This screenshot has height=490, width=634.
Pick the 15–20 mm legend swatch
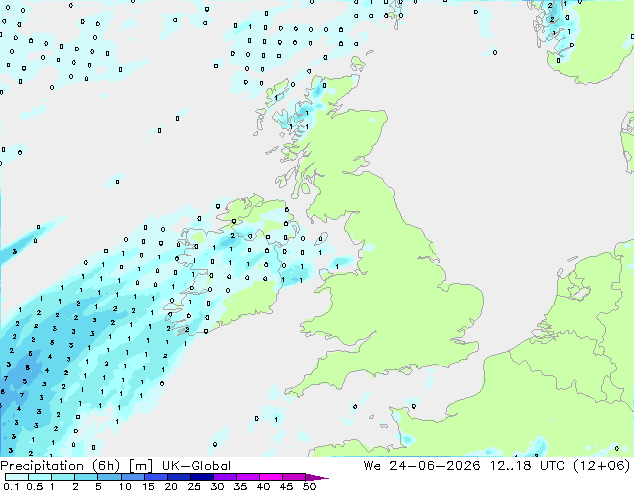coord(156,477)
